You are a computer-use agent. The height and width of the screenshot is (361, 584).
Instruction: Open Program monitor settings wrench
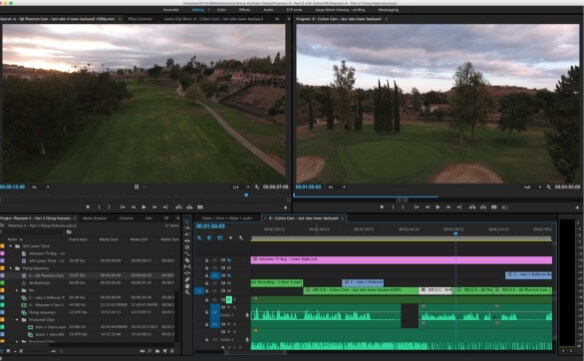pos(549,187)
